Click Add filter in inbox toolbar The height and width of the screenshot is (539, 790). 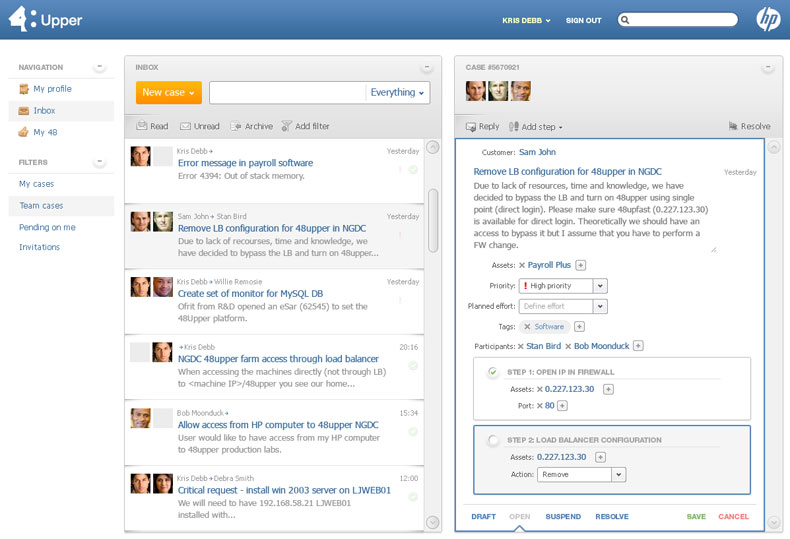point(305,126)
